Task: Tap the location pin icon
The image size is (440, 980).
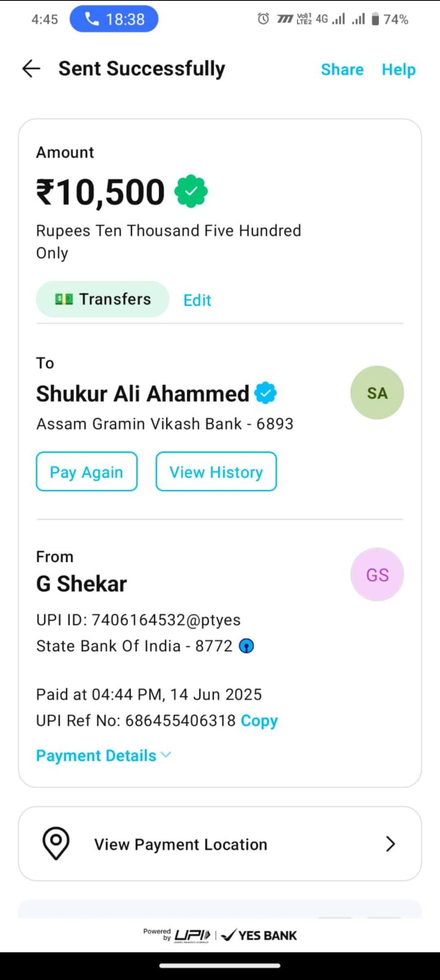Action: pos(56,843)
